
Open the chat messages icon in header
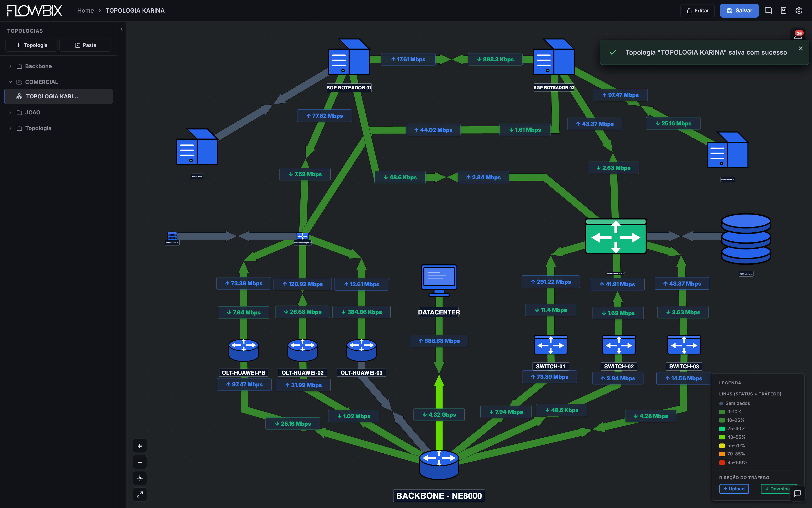tap(768, 10)
